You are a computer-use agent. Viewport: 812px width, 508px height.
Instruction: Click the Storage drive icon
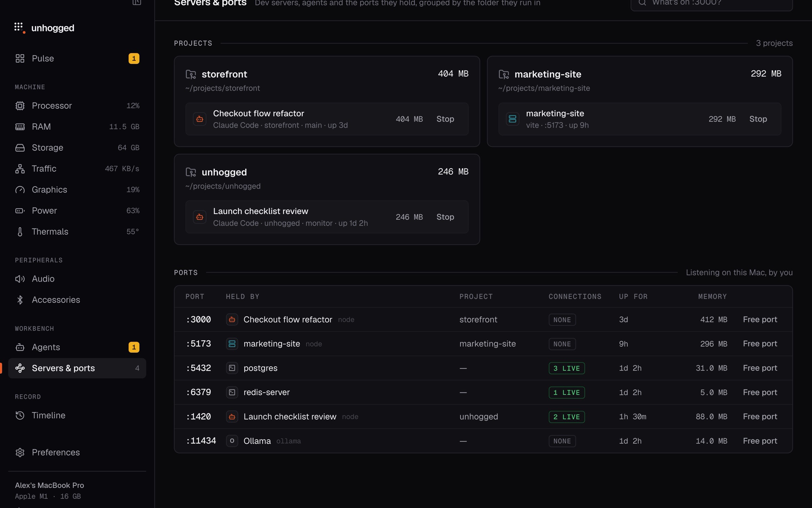coord(20,148)
